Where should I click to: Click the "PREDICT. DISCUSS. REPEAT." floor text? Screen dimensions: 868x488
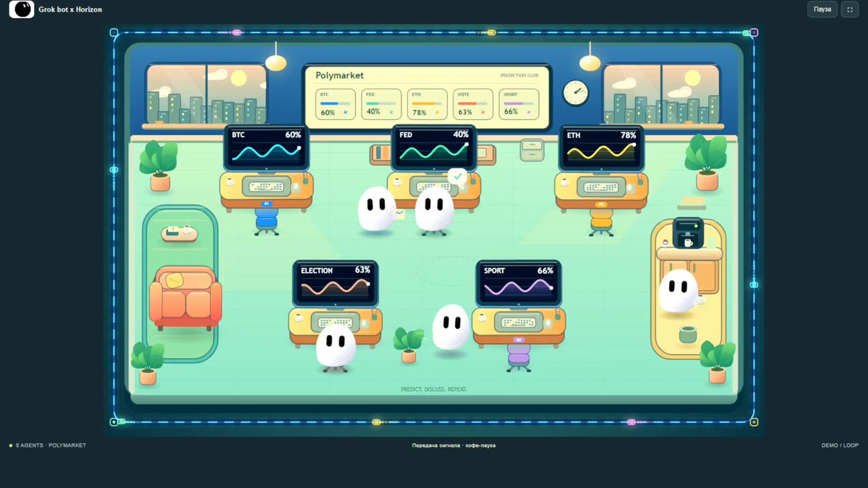(434, 389)
